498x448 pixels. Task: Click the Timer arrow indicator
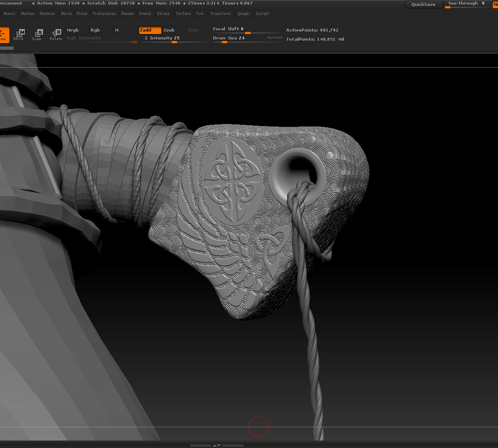click(x=237, y=3)
